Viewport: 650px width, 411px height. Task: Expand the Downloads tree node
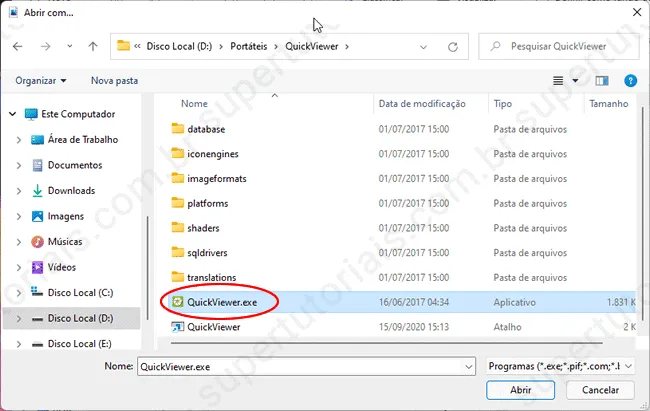[x=18, y=191]
